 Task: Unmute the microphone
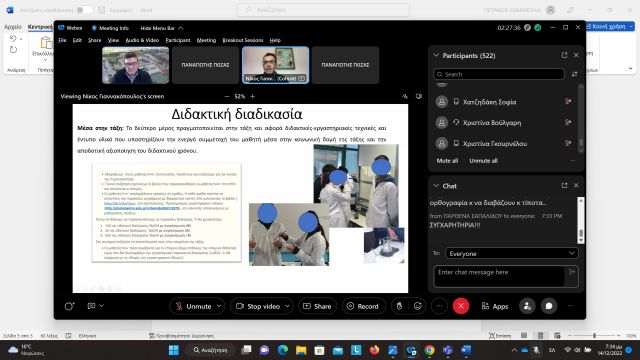193,306
